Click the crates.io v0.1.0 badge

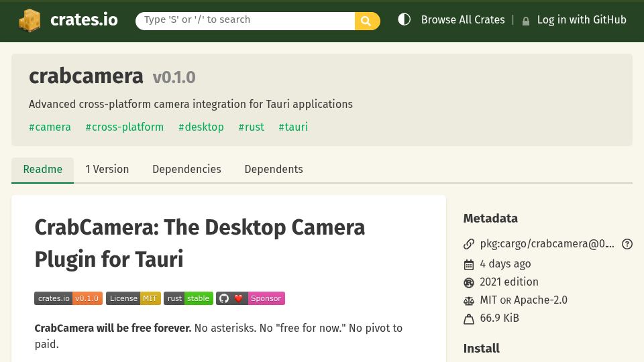point(68,298)
